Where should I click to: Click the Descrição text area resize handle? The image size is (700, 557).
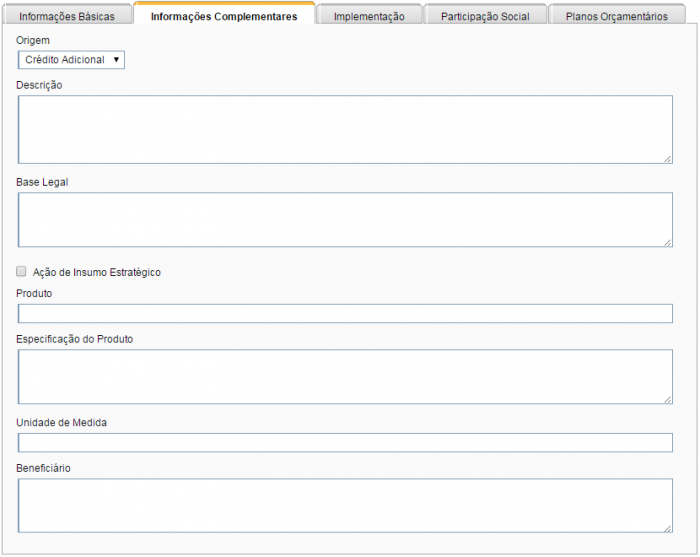tap(667, 158)
